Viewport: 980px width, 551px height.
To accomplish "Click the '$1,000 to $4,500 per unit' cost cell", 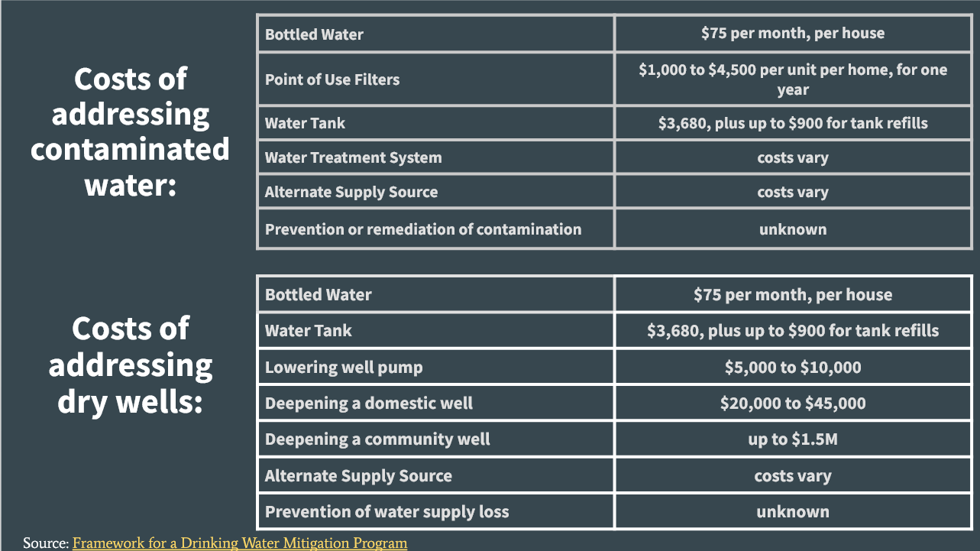I will [793, 79].
